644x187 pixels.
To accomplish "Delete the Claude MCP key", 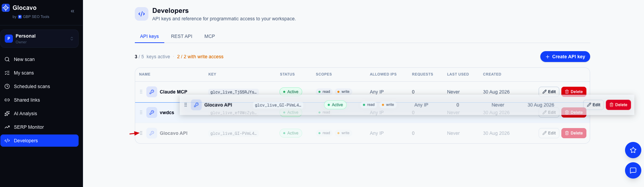I will pos(574,92).
